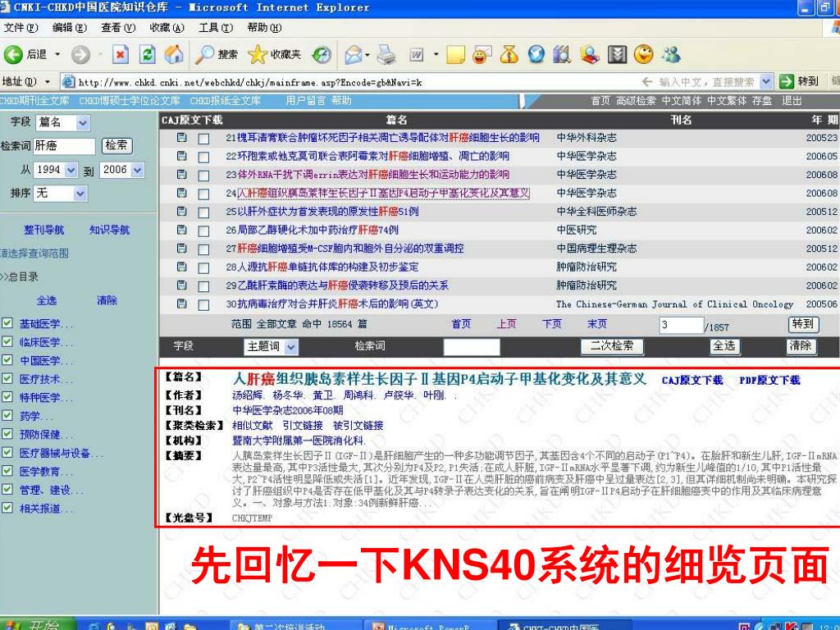Uncheck the 基础医学 category checkbox
The width and height of the screenshot is (840, 630).
click(7, 323)
